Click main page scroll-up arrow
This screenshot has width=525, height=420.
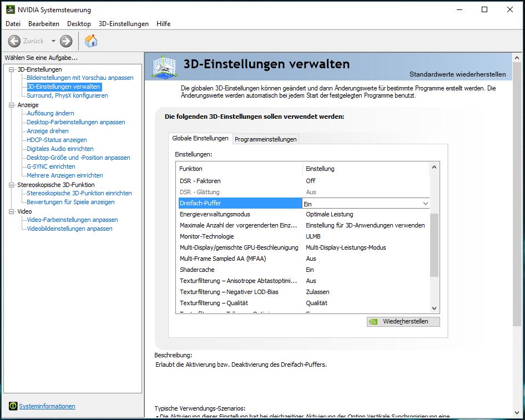pos(517,58)
